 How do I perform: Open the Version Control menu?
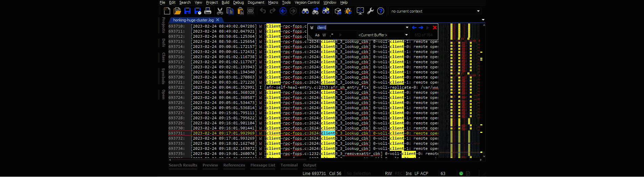point(307,2)
